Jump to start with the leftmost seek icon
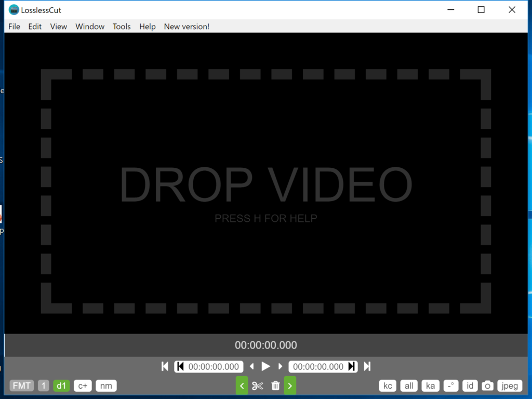532x399 pixels. click(x=165, y=366)
